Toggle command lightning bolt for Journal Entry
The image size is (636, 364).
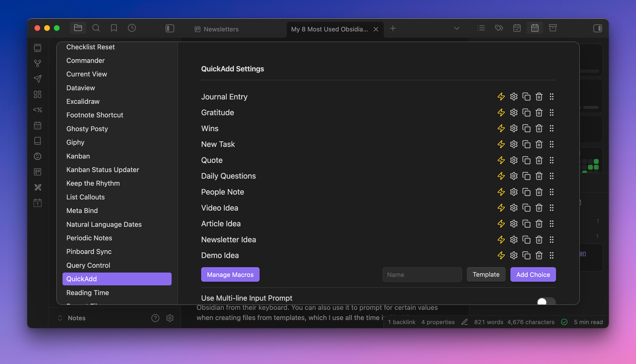(501, 97)
